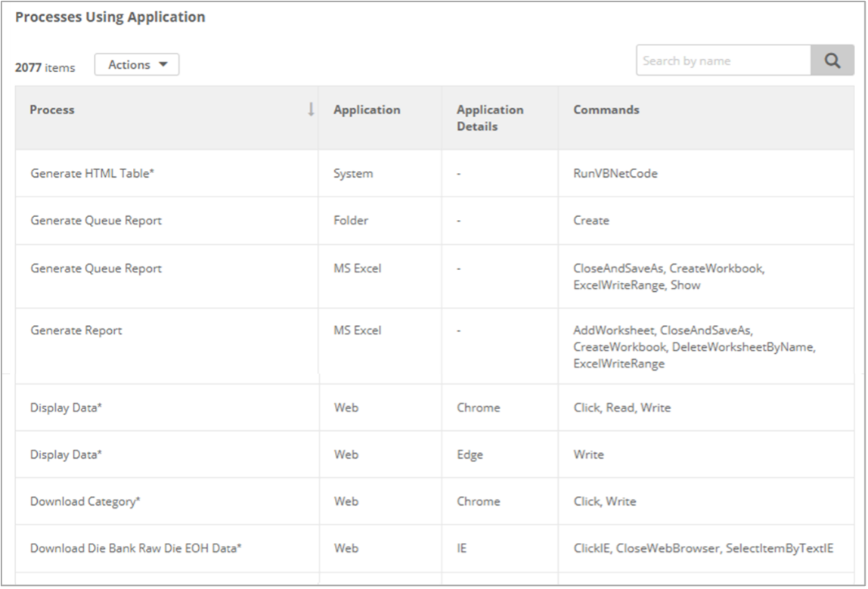
Task: Select Display Data* row for Chrome
Action: coord(66,408)
